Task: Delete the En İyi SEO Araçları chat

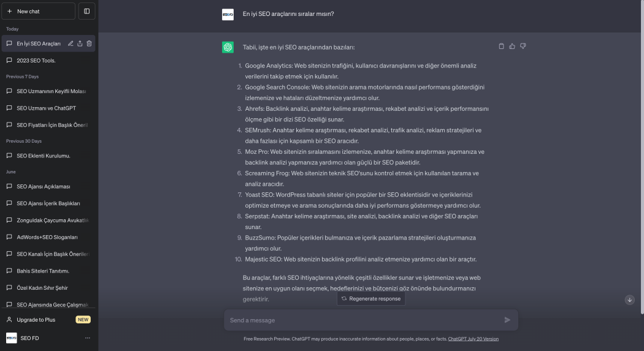Action: click(x=89, y=43)
